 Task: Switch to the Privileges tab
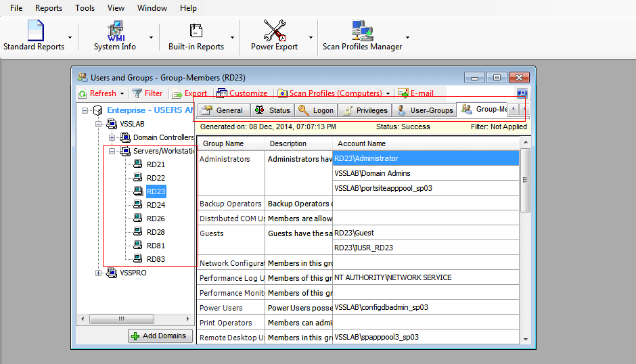(x=365, y=110)
